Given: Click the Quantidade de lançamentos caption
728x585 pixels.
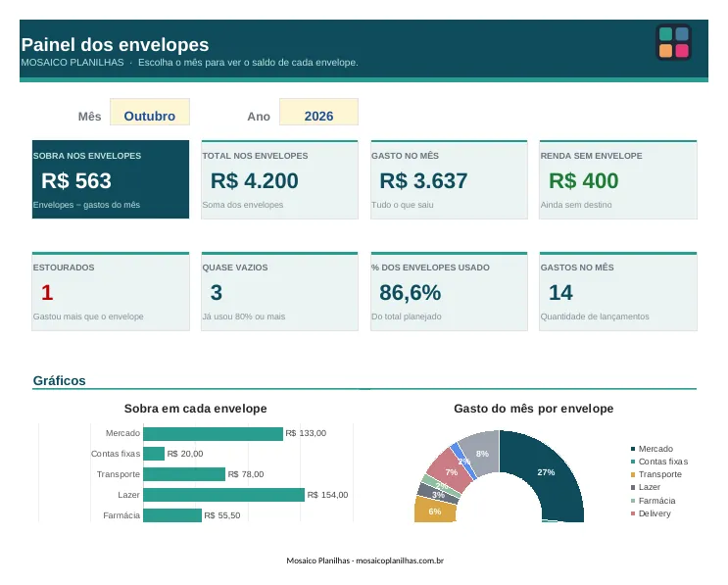Looking at the screenshot, I should [x=595, y=317].
